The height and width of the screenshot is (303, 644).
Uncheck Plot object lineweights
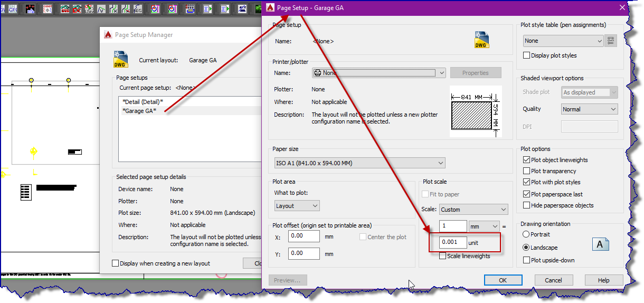point(527,160)
